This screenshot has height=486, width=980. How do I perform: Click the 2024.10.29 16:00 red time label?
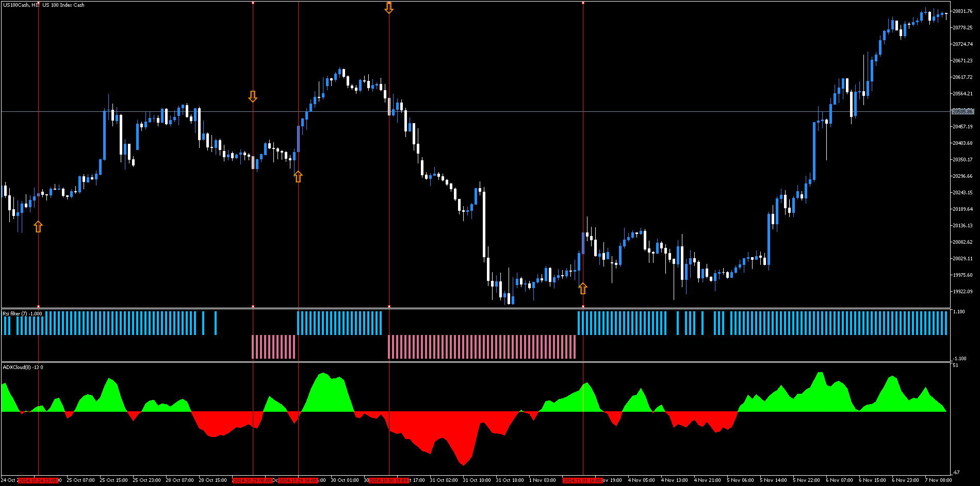[x=298, y=480]
